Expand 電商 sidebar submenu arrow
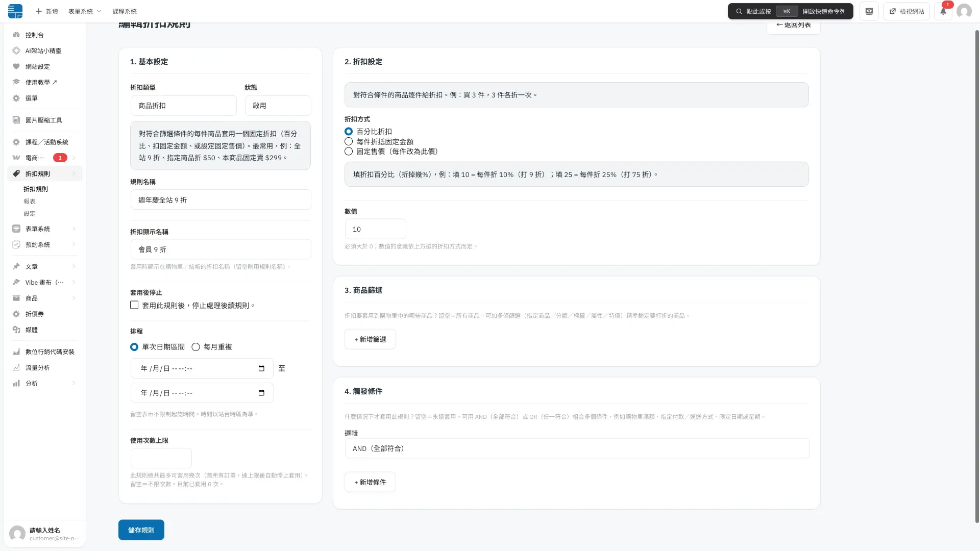The image size is (980, 551). point(74,158)
